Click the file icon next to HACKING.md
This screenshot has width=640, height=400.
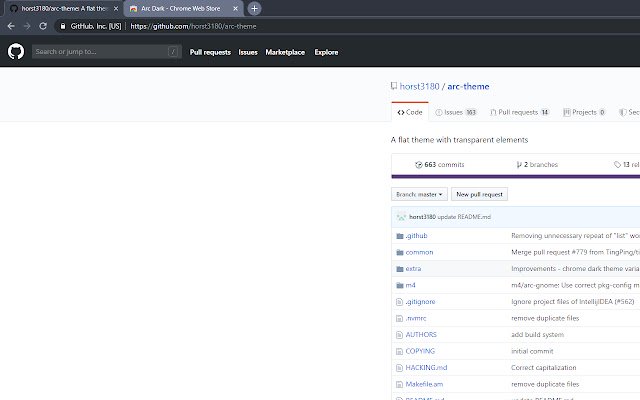tap(399, 368)
